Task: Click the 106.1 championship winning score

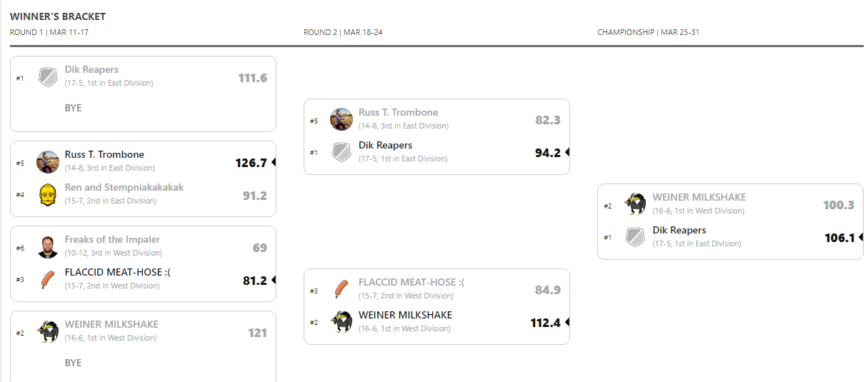Action: (x=839, y=238)
